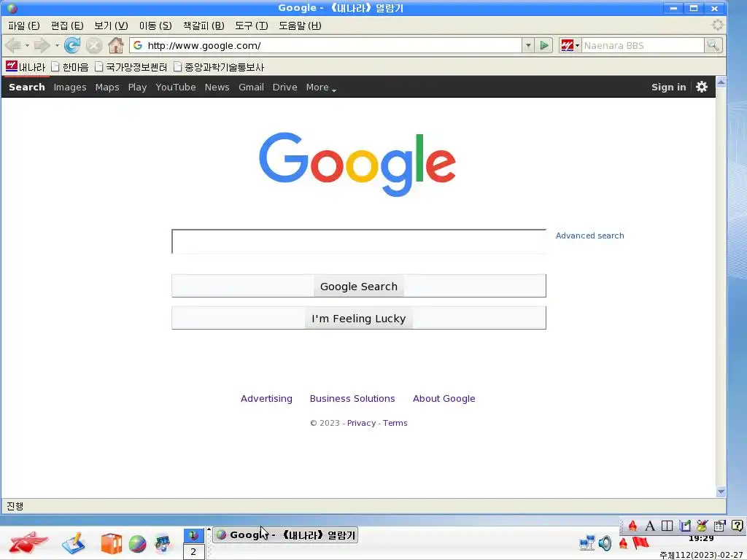Open the Red Star start menu icon

28,542
